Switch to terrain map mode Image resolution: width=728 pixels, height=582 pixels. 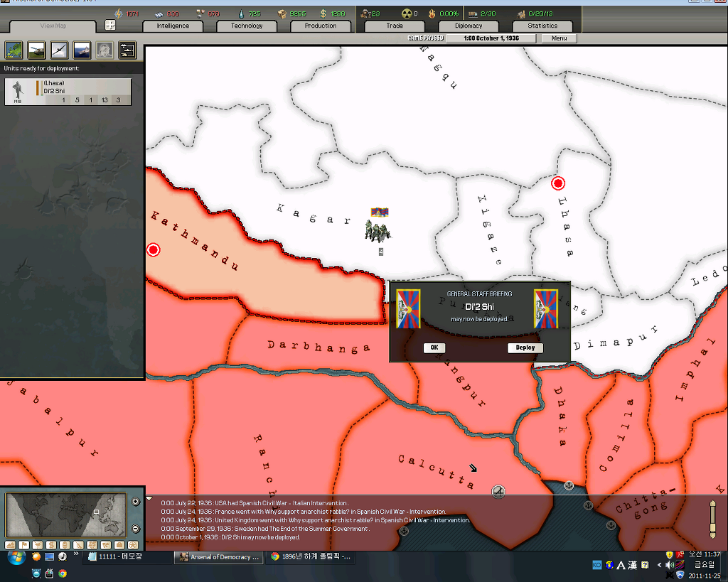coord(10,545)
